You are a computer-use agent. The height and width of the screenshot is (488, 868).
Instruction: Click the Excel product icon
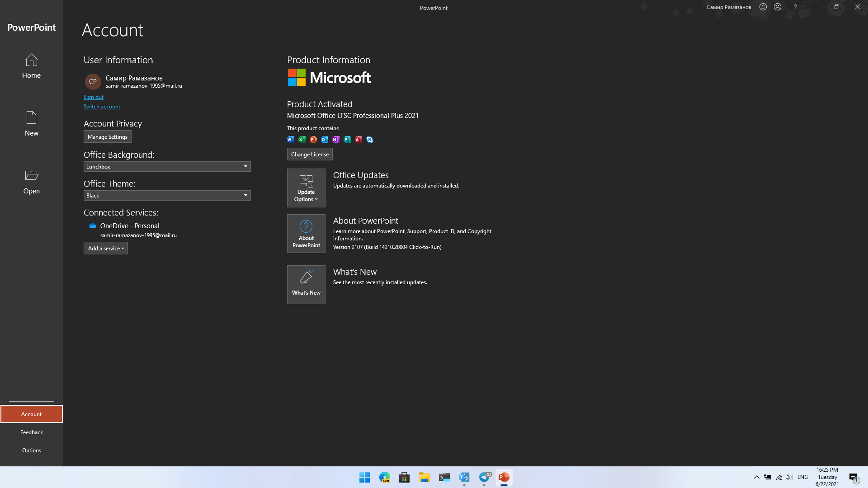302,140
